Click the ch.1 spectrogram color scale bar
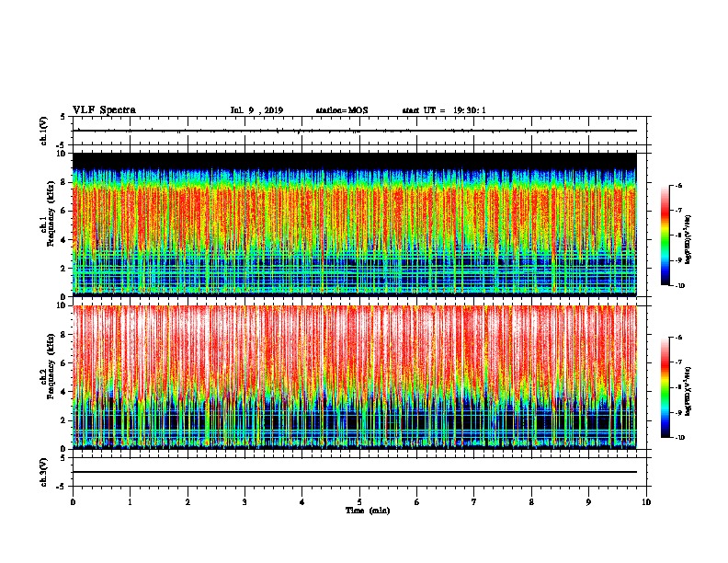 coord(665,236)
